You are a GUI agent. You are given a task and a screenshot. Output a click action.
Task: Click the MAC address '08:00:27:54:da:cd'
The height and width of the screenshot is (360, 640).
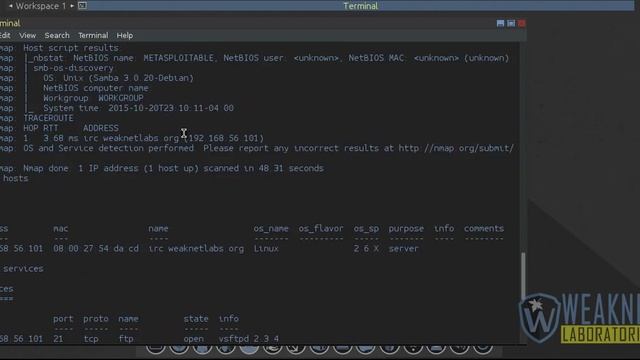point(96,249)
